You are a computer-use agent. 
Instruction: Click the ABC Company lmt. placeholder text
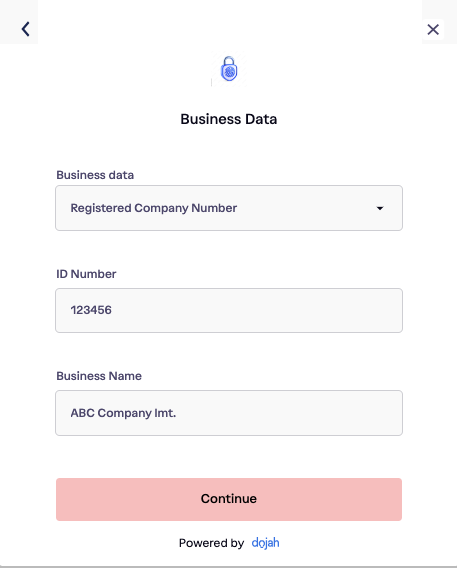pos(123,413)
